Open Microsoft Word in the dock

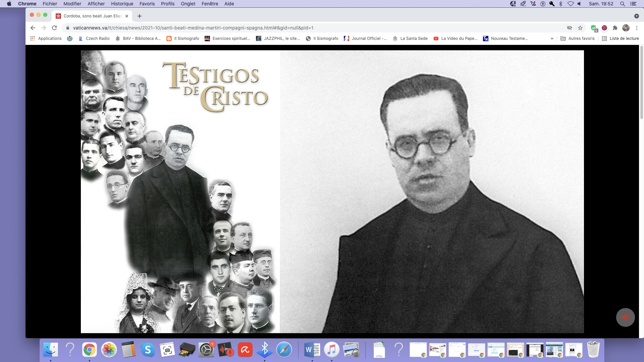coord(312,350)
